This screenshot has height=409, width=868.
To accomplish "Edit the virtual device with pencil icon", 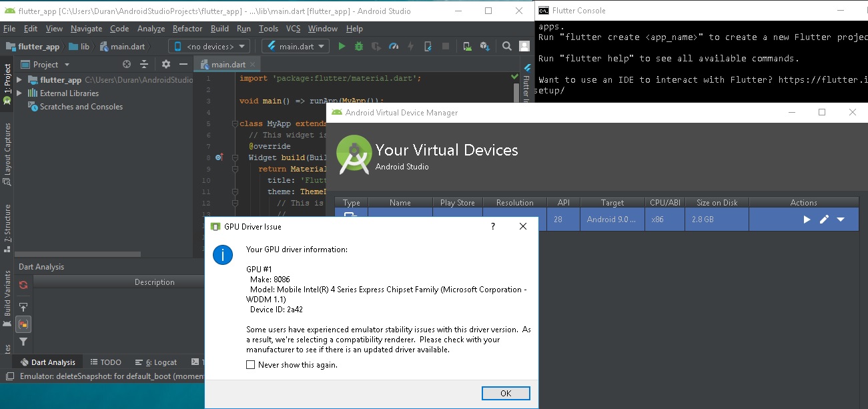I will coord(824,220).
